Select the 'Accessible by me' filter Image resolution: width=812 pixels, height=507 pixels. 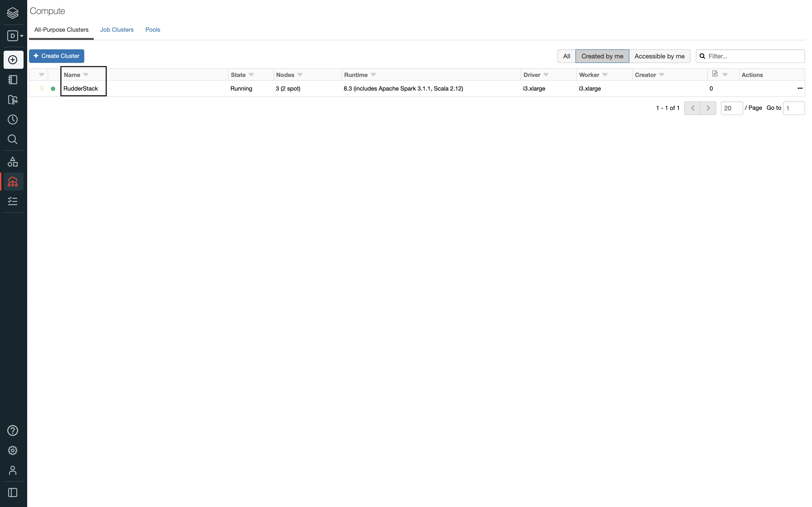pos(659,56)
